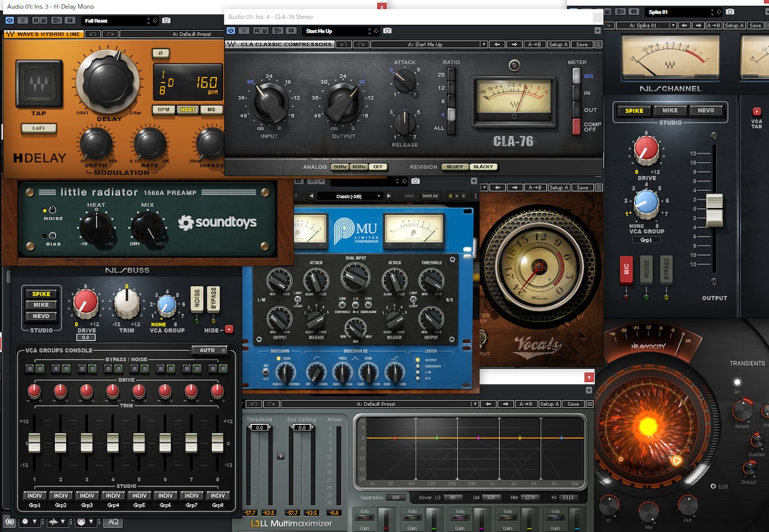Set CLA-76 meter to GR
The height and width of the screenshot is (532, 769).
pos(576,76)
